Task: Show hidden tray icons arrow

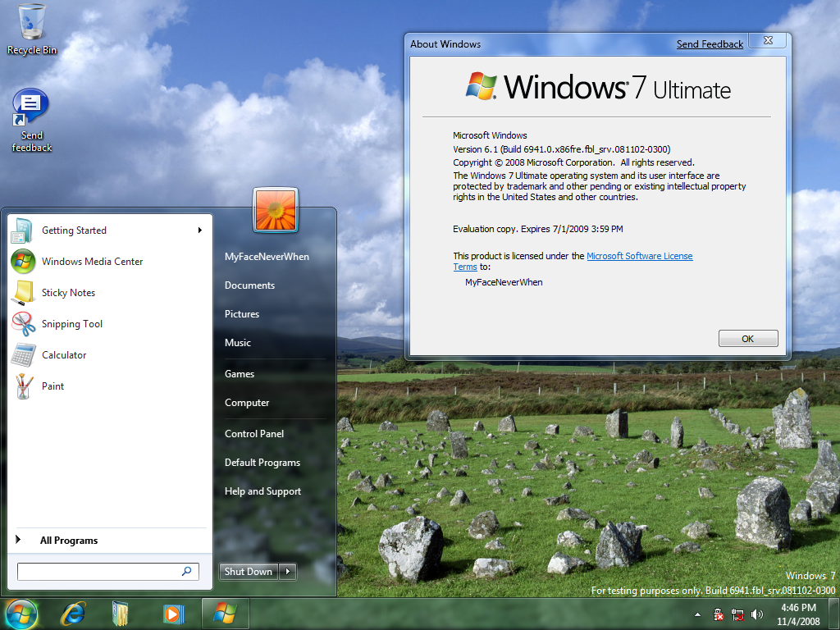Action: (697, 614)
